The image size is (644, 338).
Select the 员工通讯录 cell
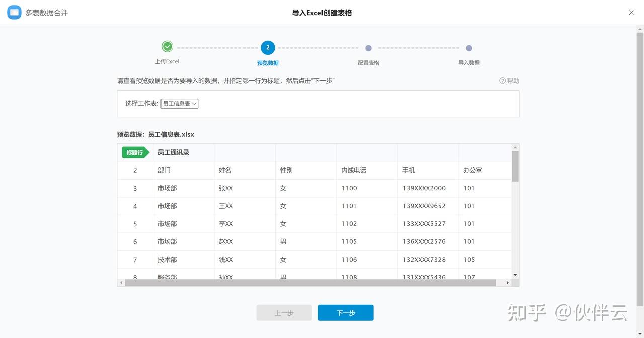[x=184, y=152]
